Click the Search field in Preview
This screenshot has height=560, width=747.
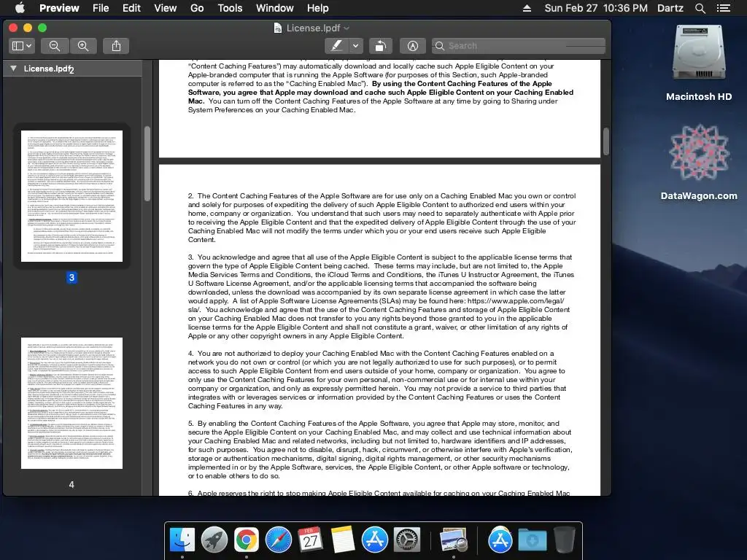pyautogui.click(x=519, y=46)
